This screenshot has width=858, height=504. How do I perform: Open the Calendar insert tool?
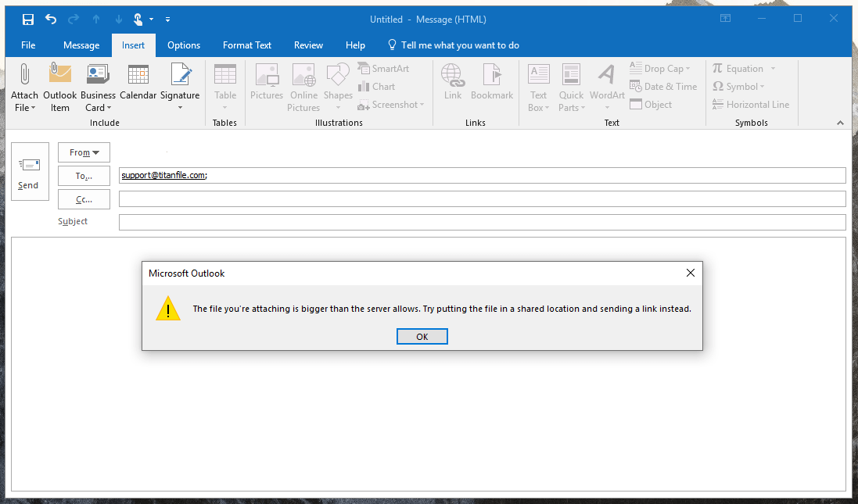(138, 86)
